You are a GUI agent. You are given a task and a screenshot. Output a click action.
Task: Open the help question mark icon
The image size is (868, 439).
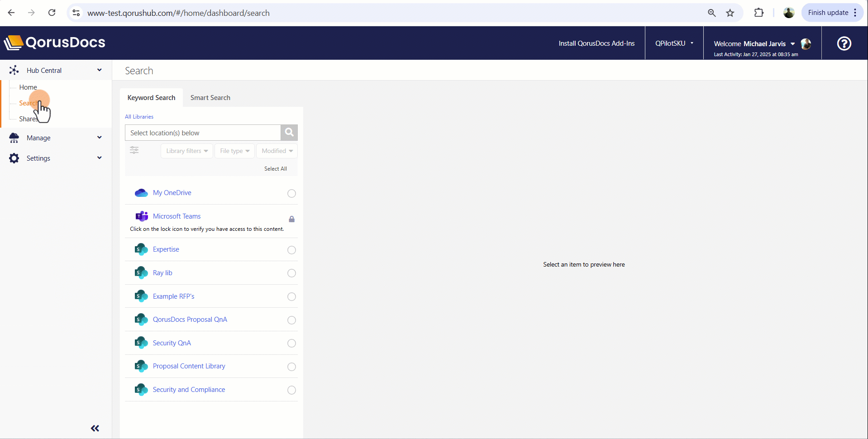point(844,43)
